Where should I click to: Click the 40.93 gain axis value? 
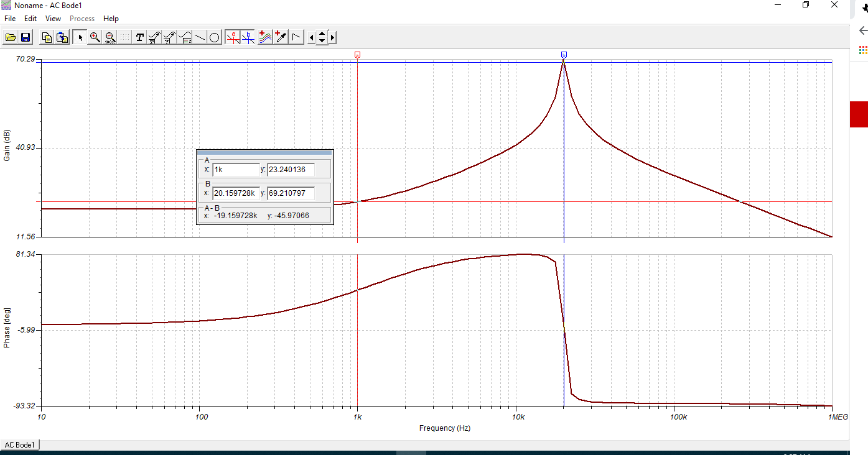click(x=26, y=148)
